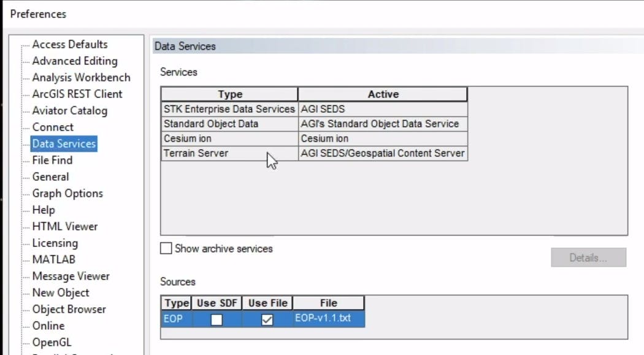Open Connect preferences
This screenshot has height=355, width=644.
tap(52, 127)
